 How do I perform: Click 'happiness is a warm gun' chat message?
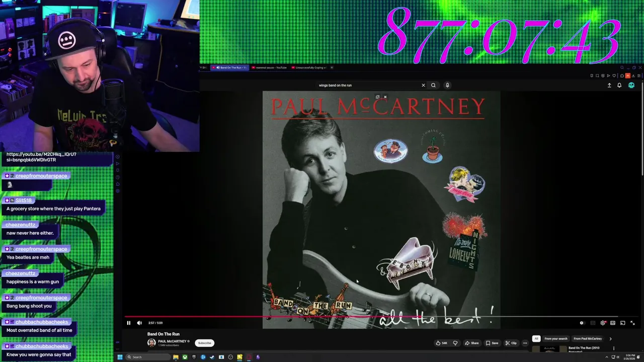pos(33,282)
